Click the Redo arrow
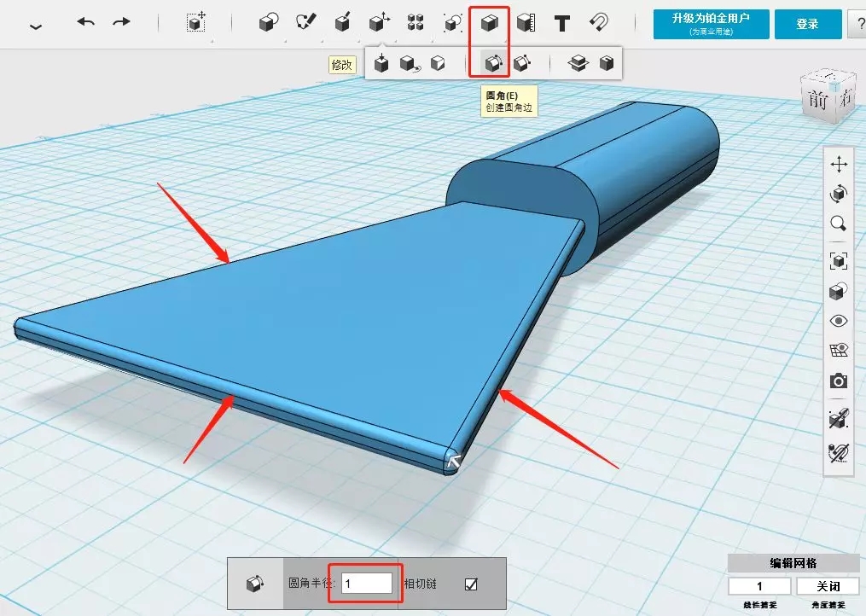Screen dimensions: 866x616 122,22
